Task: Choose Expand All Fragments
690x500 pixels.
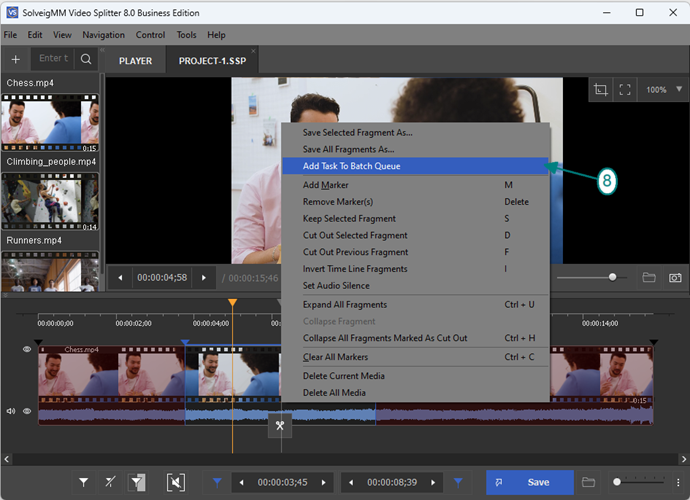Action: tap(415, 305)
